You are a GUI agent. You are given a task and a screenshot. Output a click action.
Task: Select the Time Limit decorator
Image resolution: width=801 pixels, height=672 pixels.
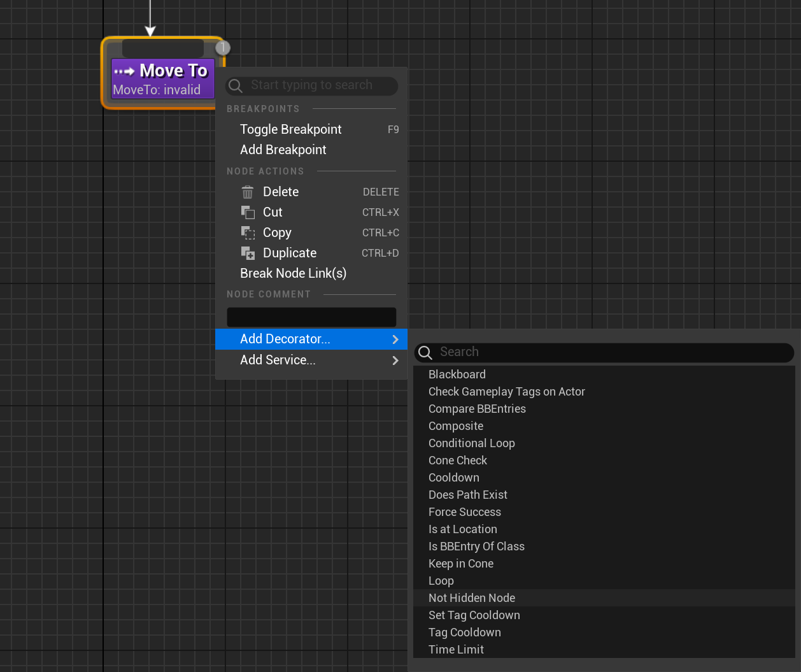coord(456,650)
